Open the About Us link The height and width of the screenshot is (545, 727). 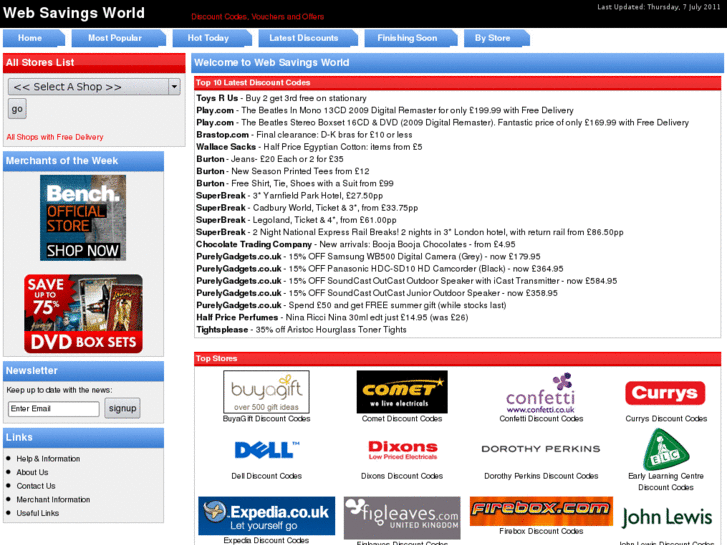click(x=32, y=472)
